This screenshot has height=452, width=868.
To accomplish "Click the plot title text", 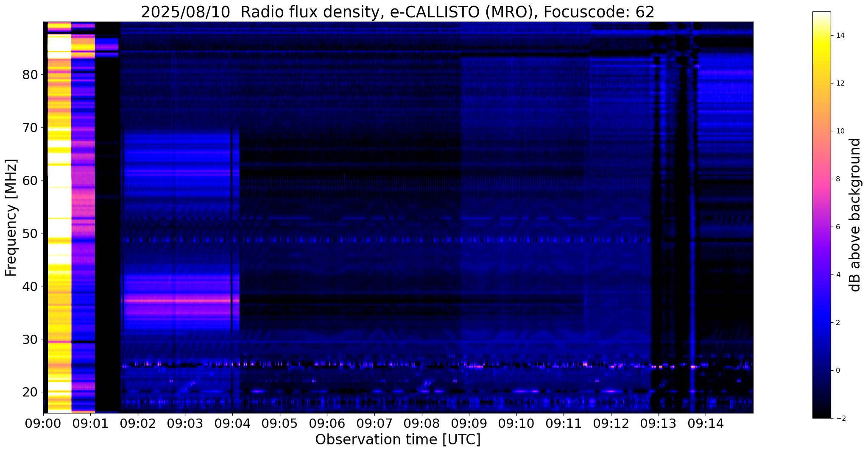I will pos(398,12).
